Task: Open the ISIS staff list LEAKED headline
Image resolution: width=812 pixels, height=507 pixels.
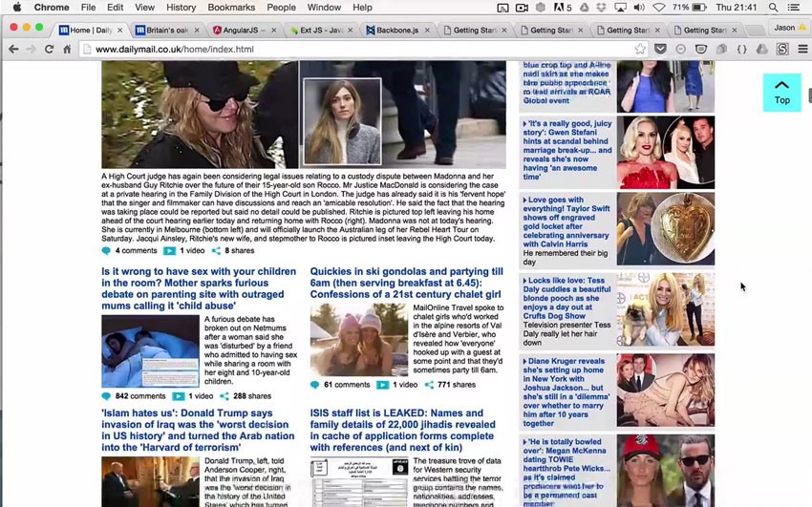Action: pos(402,431)
